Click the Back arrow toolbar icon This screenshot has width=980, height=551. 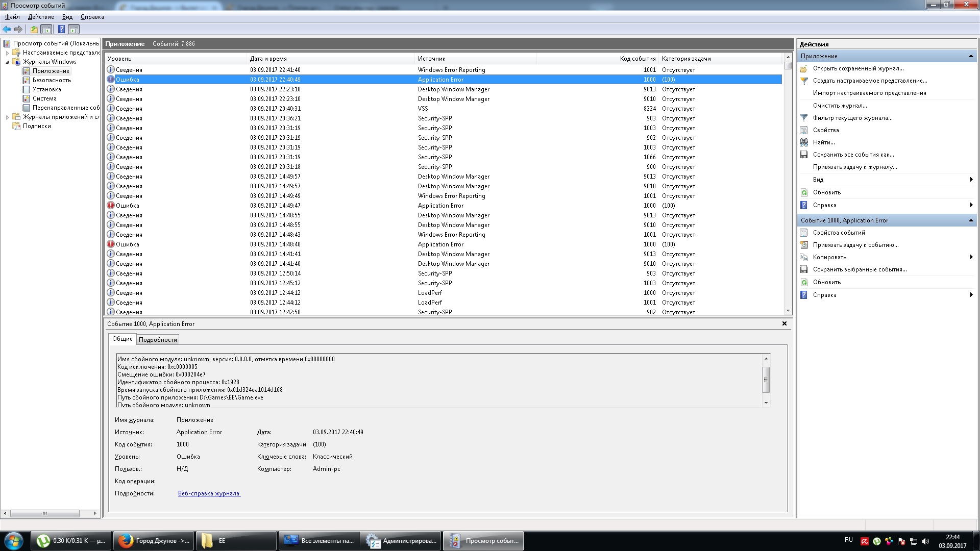(7, 29)
